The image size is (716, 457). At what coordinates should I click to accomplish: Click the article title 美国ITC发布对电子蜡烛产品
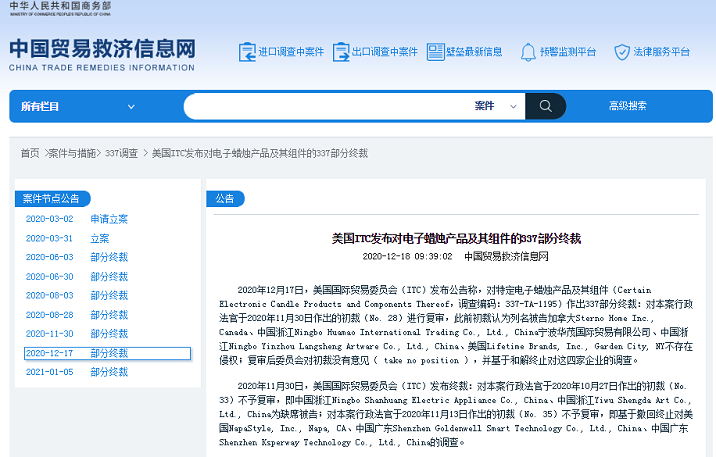coord(456,239)
